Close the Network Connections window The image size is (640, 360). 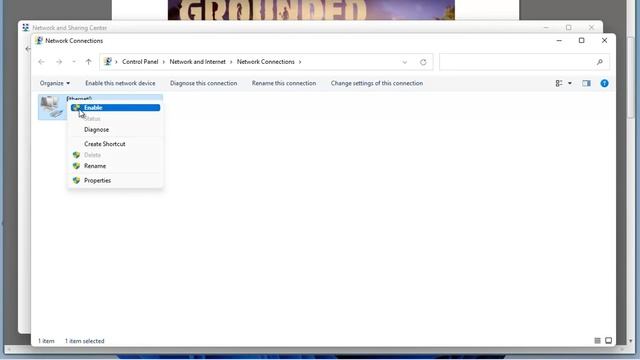coord(604,40)
